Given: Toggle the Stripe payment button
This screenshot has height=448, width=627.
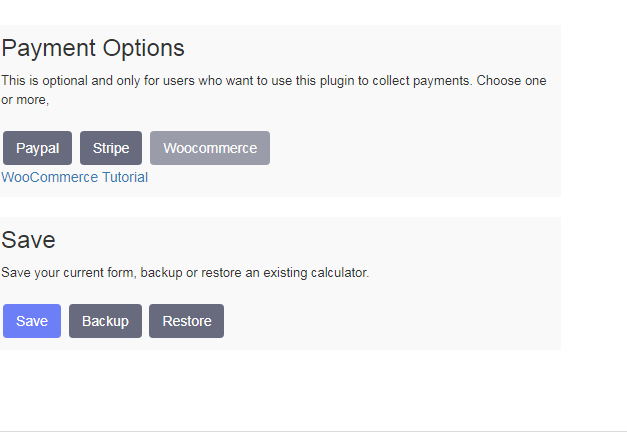Looking at the screenshot, I should 111,148.
